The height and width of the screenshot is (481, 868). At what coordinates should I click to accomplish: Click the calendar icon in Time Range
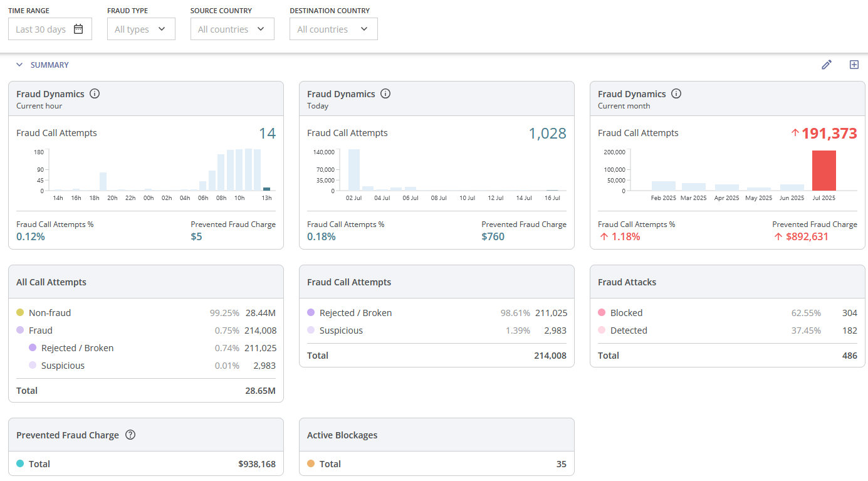(x=78, y=29)
